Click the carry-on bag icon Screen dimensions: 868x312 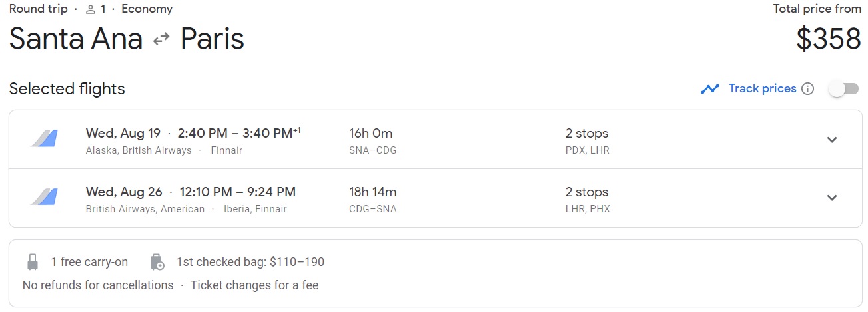(x=32, y=262)
